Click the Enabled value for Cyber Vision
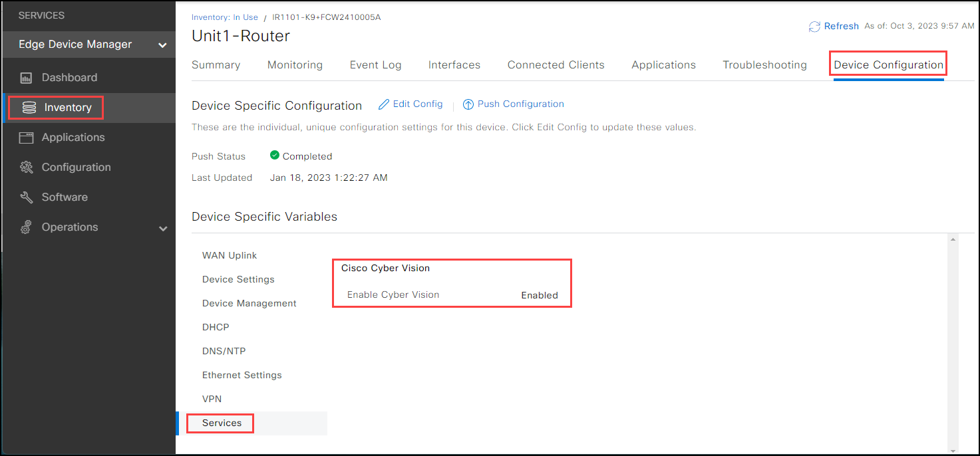The image size is (980, 456). (x=540, y=295)
